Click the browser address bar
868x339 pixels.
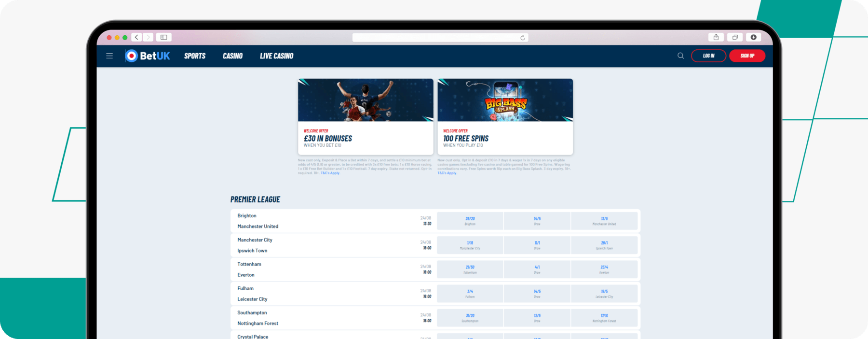[440, 38]
